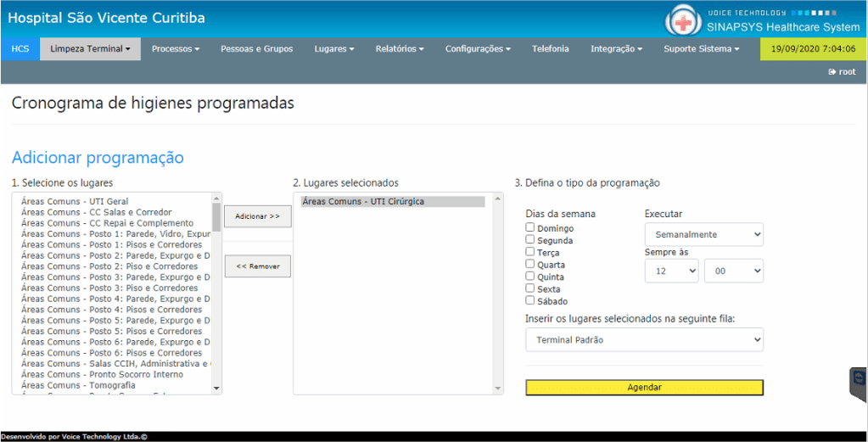
Task: Open the Executar Semanalmente dropdown
Action: coord(703,234)
